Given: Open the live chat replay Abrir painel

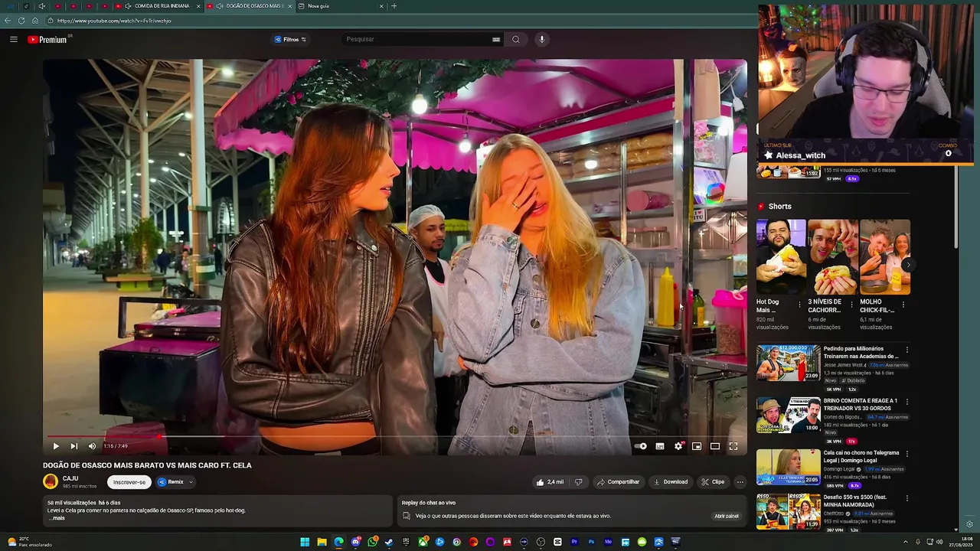Looking at the screenshot, I should coord(727,516).
